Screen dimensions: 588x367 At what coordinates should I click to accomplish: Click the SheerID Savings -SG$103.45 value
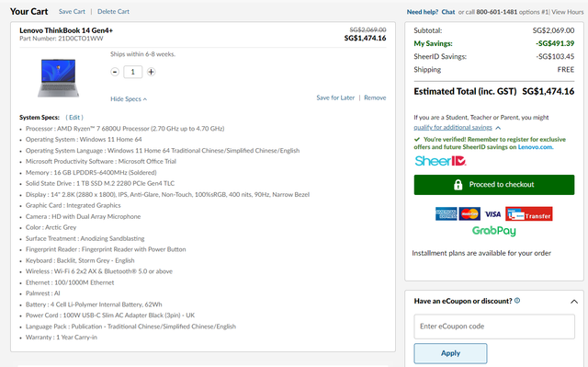555,57
